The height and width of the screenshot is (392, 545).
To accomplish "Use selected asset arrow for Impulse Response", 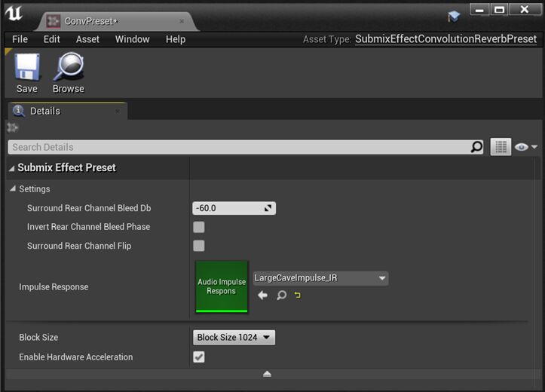I will coord(262,296).
